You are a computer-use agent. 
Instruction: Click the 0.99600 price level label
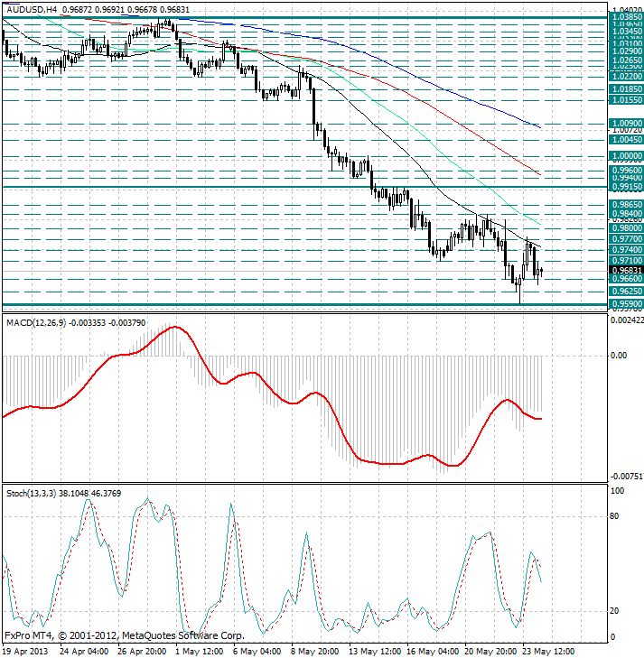[x=626, y=171]
